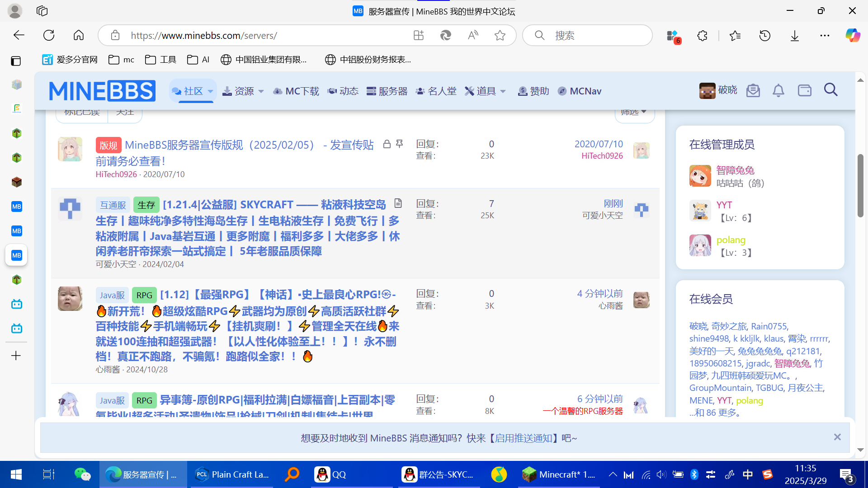
Task: Switch to Minecraft taskbar window
Action: point(559,474)
